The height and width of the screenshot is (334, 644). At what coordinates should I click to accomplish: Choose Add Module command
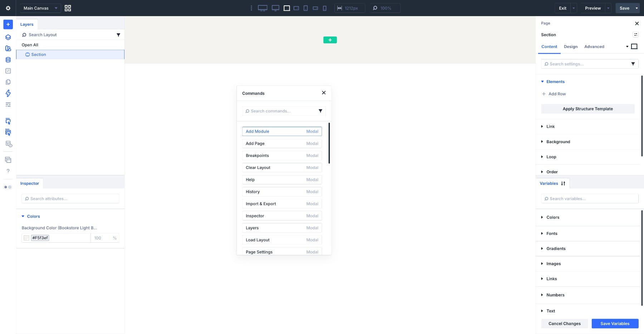tap(282, 131)
